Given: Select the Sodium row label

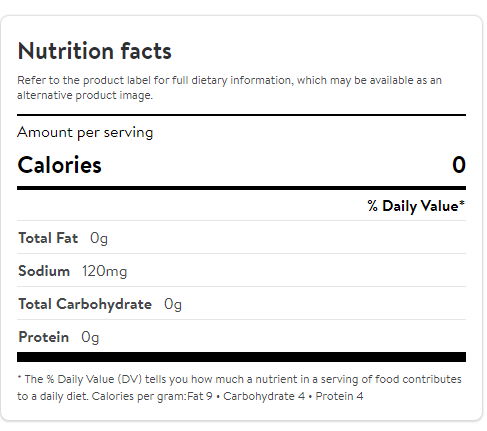Looking at the screenshot, I should pos(44,271).
